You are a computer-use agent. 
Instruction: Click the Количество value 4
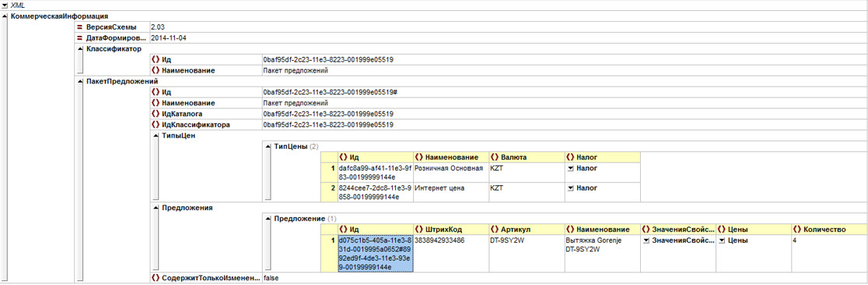pos(828,254)
